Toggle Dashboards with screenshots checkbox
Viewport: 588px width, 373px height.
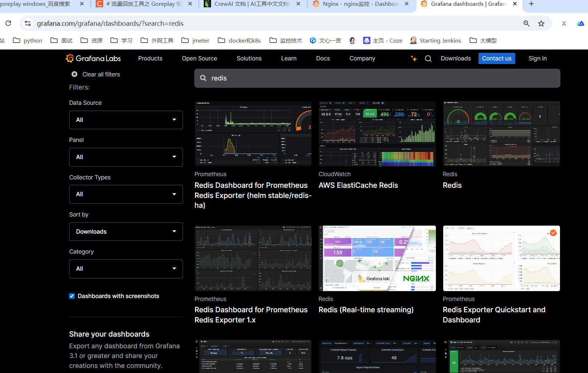[72, 296]
